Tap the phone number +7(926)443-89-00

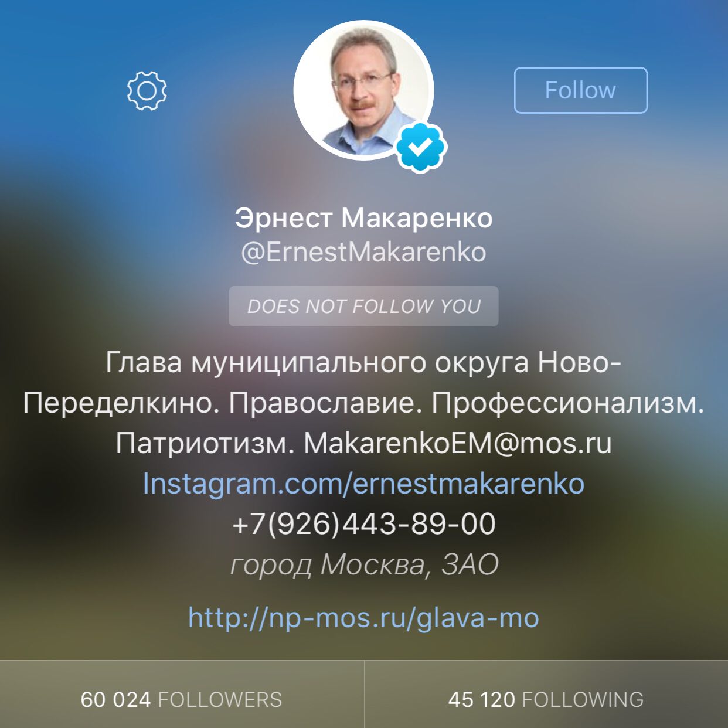(x=363, y=523)
